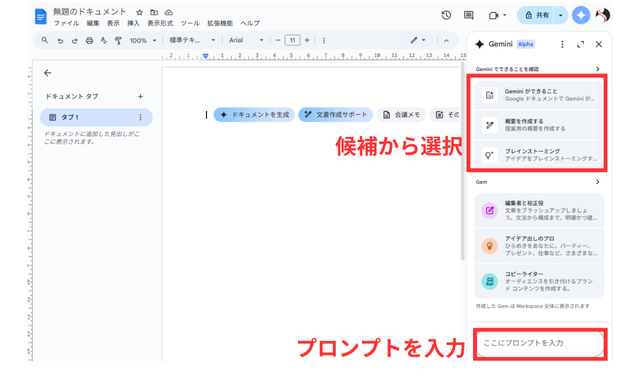Open the 挿入 menu
This screenshot has width=640, height=384.
(x=133, y=23)
